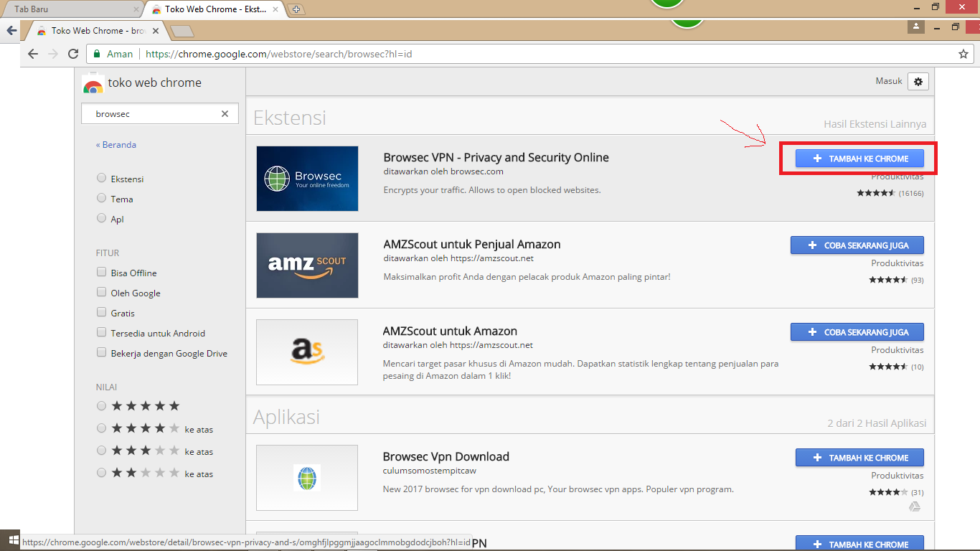Viewport: 980px width, 551px height.
Task: Reload the web store page
Action: point(72,54)
